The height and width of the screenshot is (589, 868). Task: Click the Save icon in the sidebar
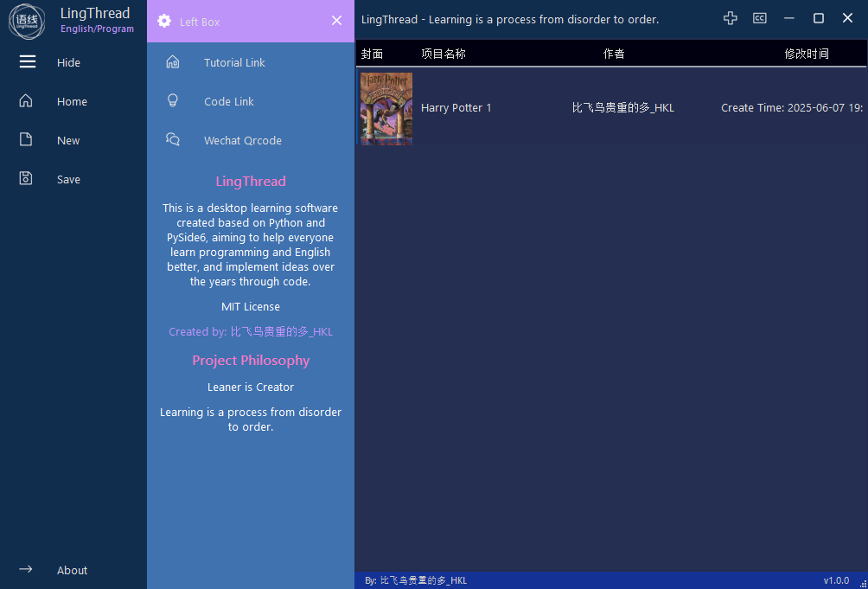pyautogui.click(x=27, y=178)
